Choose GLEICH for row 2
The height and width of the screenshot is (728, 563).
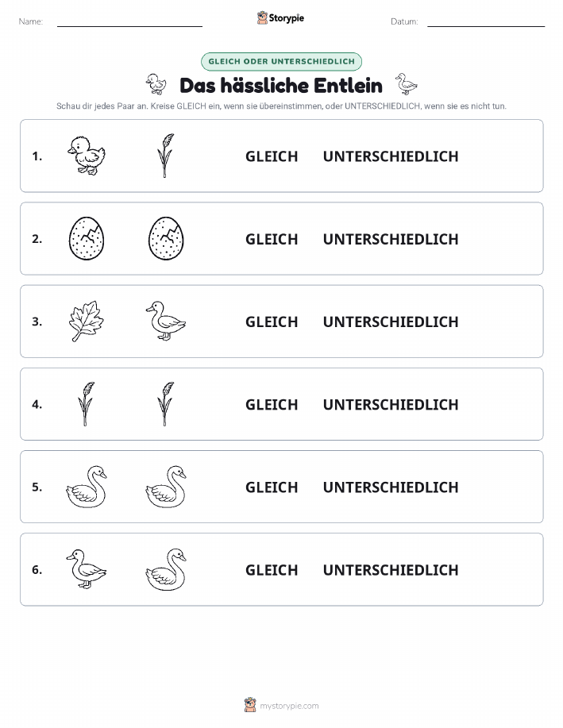(x=272, y=239)
